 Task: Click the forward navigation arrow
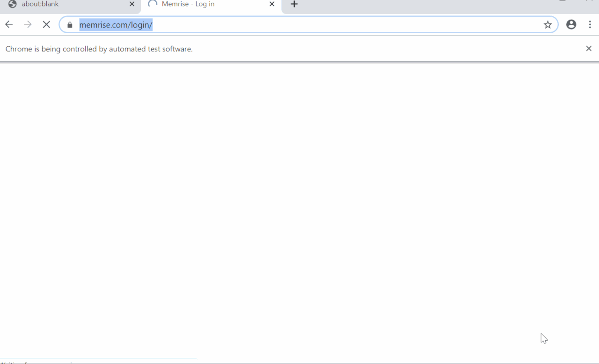click(x=28, y=25)
